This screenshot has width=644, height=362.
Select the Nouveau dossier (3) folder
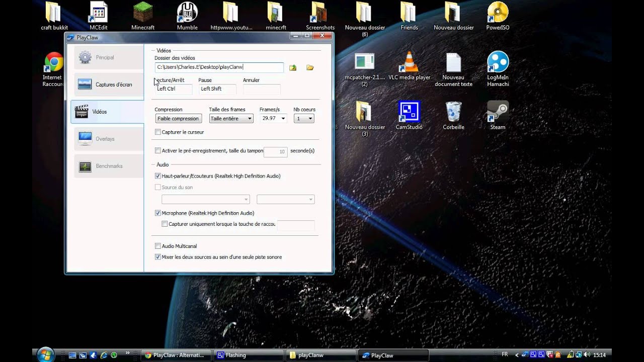pyautogui.click(x=365, y=119)
